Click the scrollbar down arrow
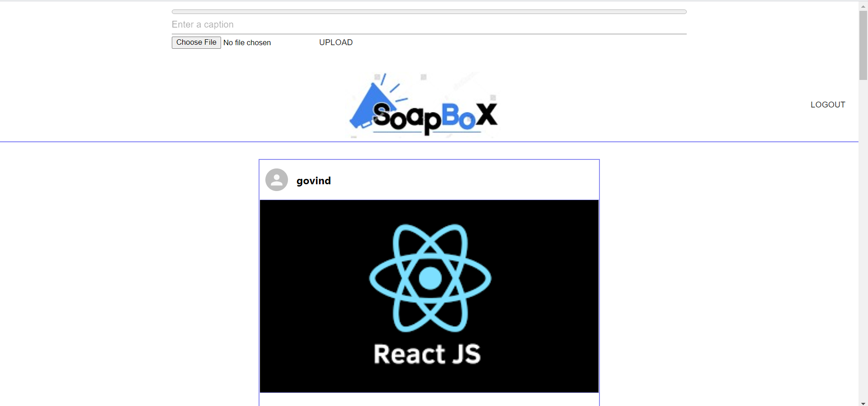Viewport: 868px width, 406px height. click(863, 403)
